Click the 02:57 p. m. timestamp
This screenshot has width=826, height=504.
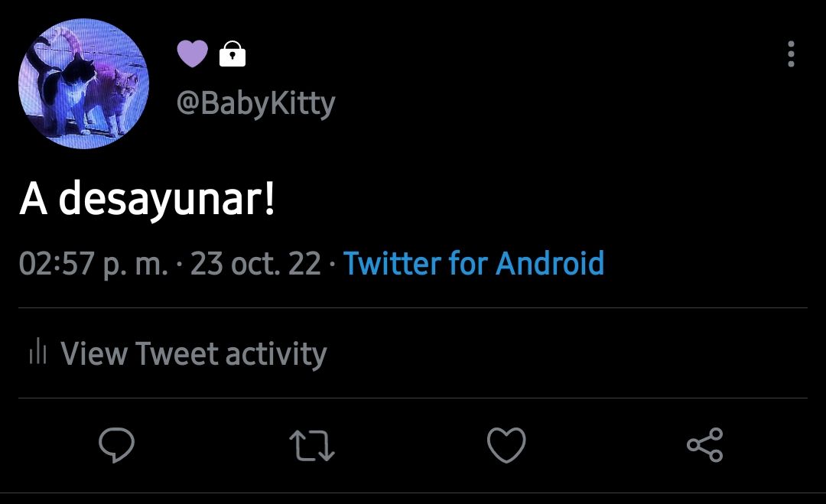click(x=93, y=263)
